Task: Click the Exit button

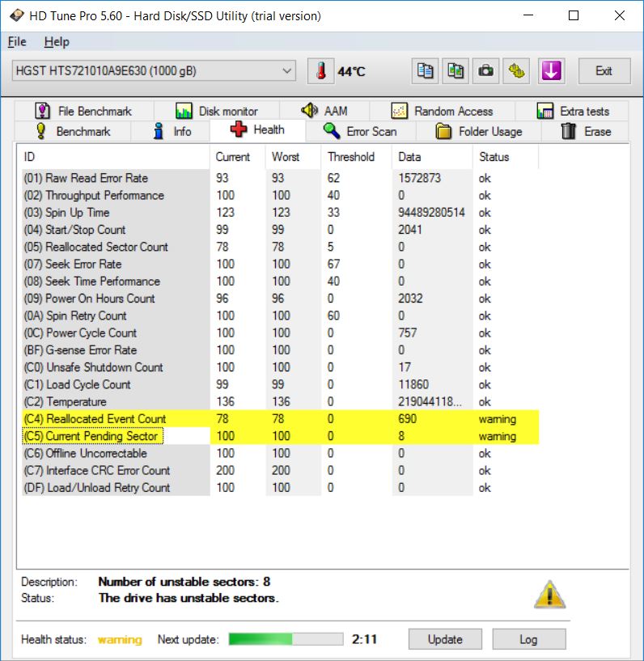Action: coord(604,71)
